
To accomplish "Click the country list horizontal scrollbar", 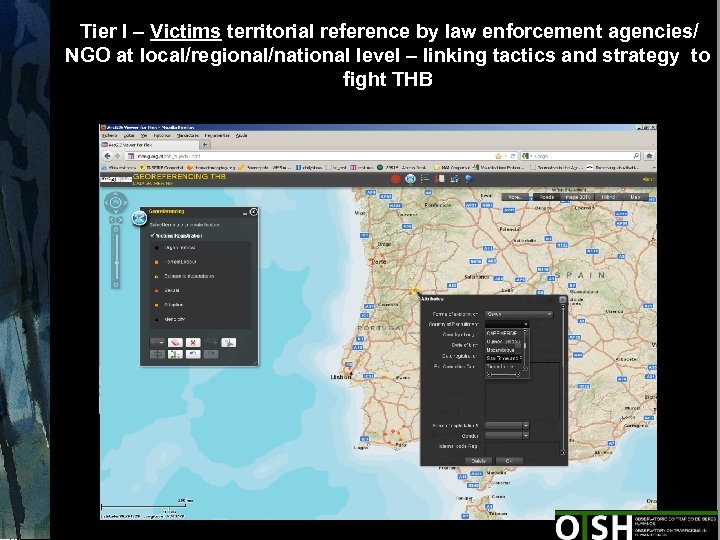I will pyautogui.click(x=504, y=375).
